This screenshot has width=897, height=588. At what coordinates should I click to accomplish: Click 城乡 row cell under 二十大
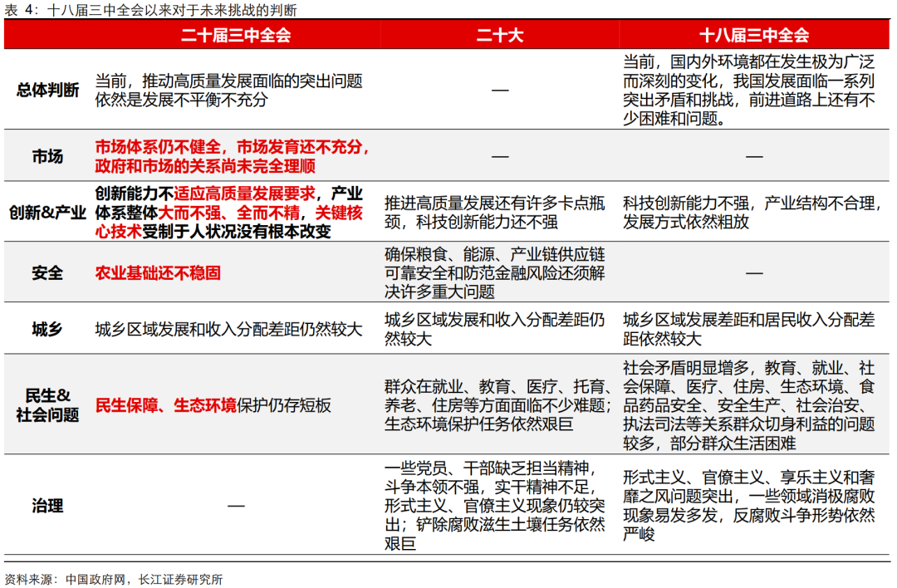click(495, 330)
